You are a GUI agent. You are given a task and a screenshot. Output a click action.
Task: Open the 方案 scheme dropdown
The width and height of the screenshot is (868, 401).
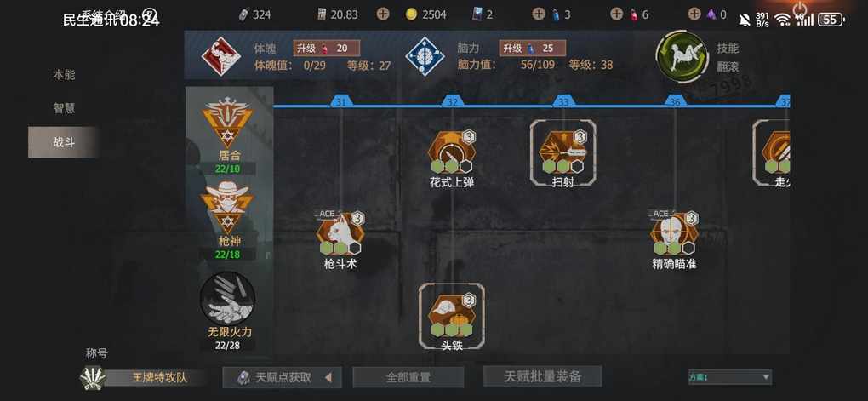tap(729, 377)
